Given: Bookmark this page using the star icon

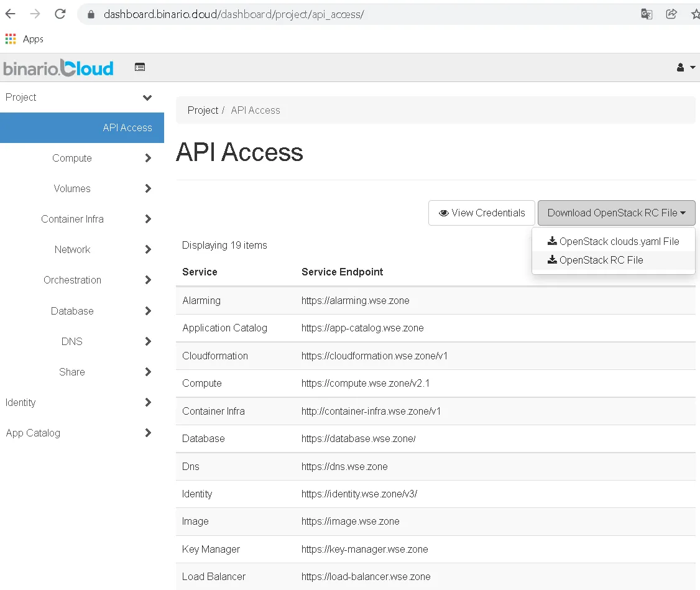Looking at the screenshot, I should tap(696, 13).
